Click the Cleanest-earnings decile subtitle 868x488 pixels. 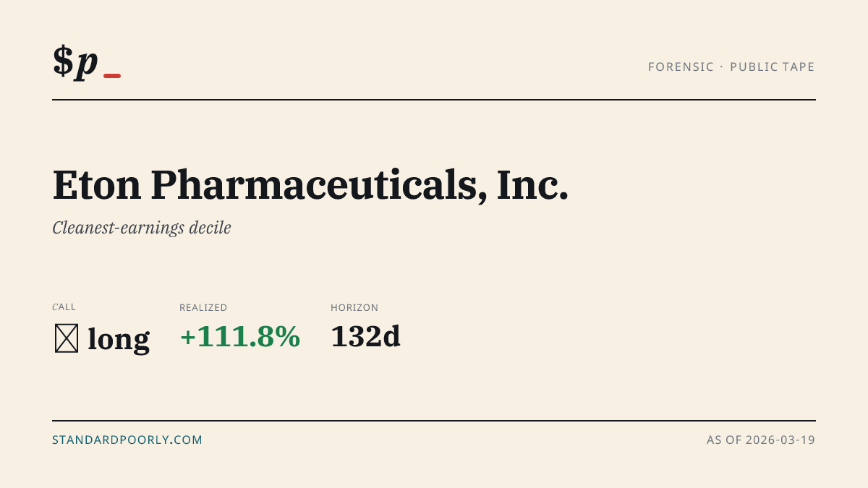click(142, 228)
